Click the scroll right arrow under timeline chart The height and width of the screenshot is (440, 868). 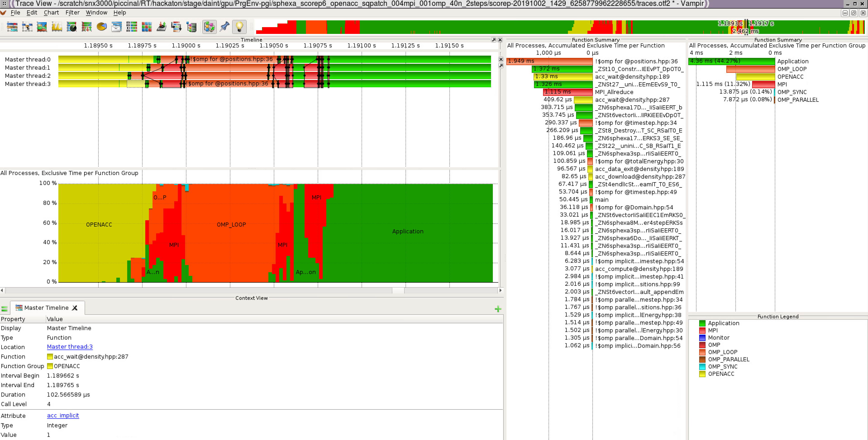(500, 290)
